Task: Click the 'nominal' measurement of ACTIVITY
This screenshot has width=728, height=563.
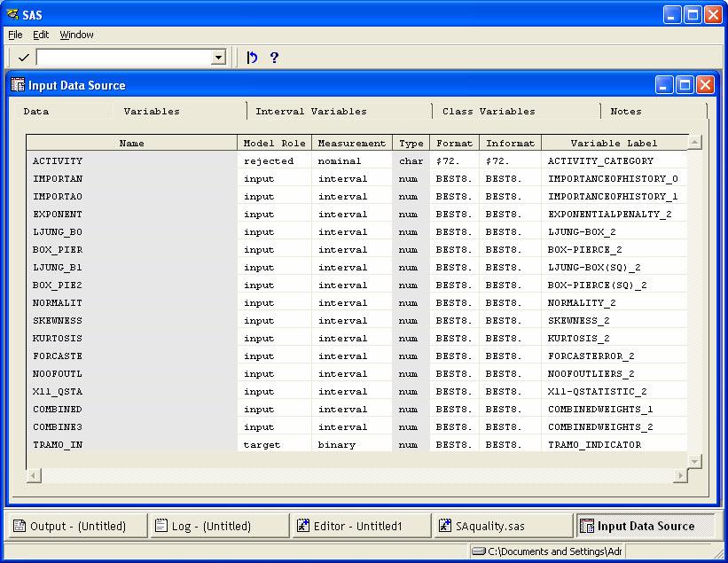Action: pos(340,161)
